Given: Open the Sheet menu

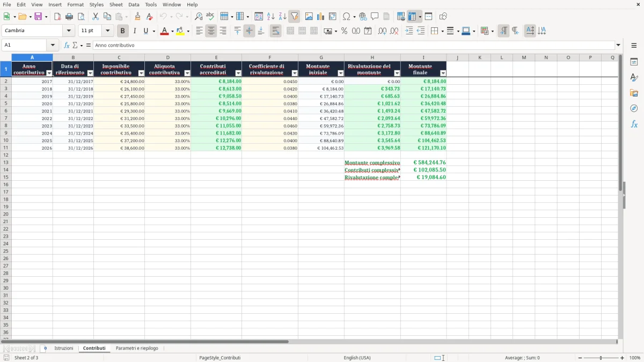Looking at the screenshot, I should tap(116, 5).
